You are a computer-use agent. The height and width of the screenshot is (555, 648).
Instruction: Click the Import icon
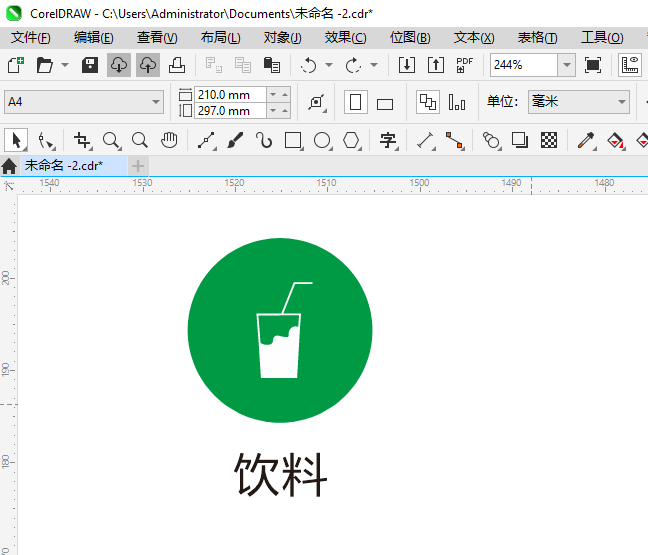tap(407, 65)
